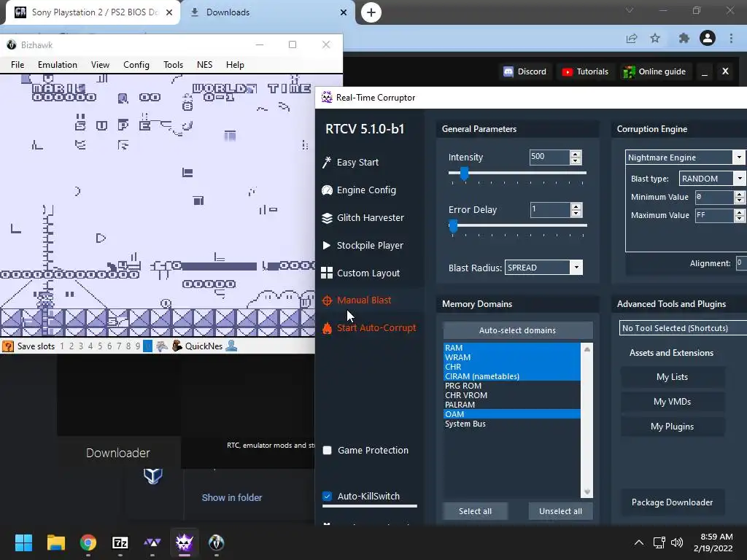Open My Lists button
The height and width of the screenshot is (560, 747).
click(672, 377)
